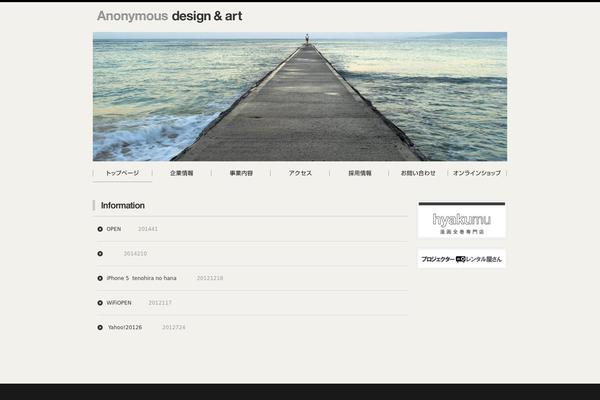Click the date text 2012724

(174, 327)
